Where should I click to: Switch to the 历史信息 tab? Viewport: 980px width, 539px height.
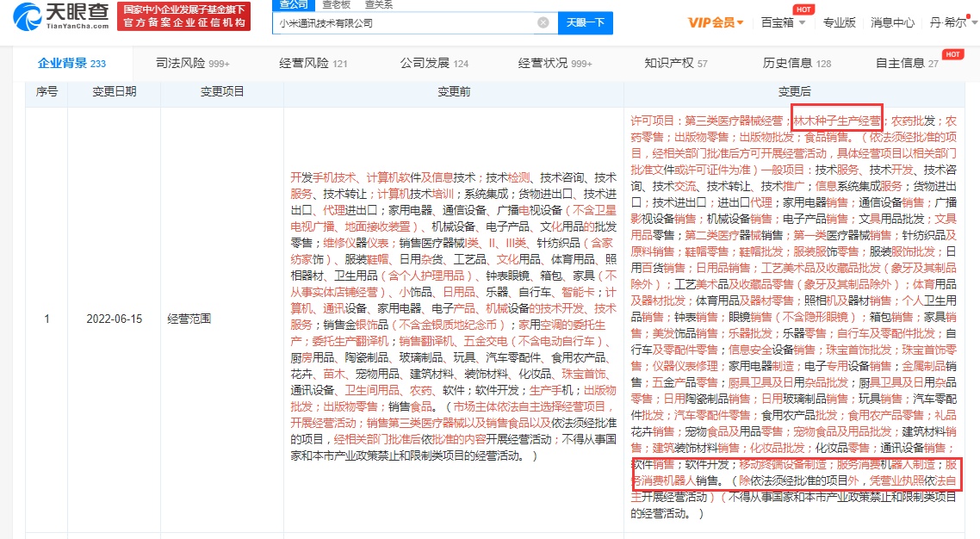click(797, 63)
